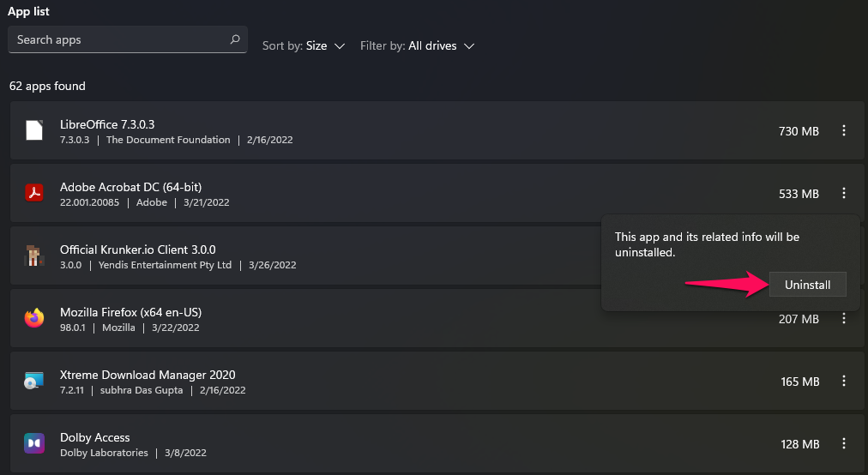
Task: Select the LibreOffice 7.3.0.3 app name
Action: [107, 124]
